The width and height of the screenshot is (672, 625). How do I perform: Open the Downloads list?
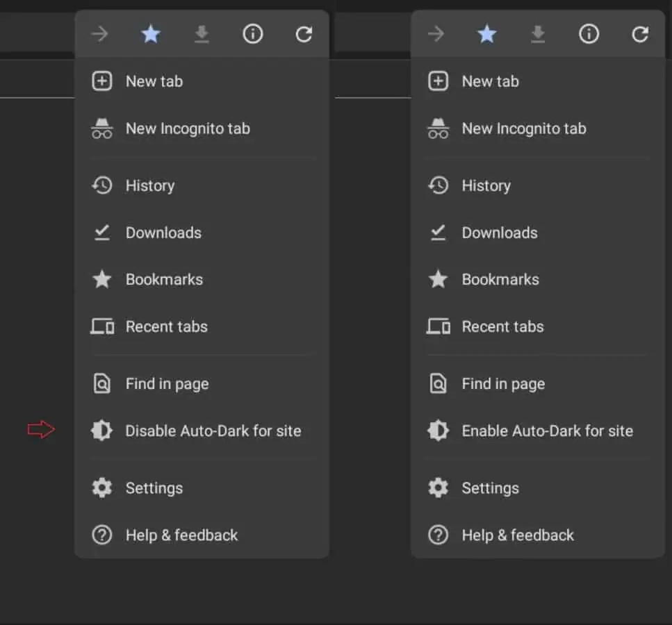tap(163, 233)
